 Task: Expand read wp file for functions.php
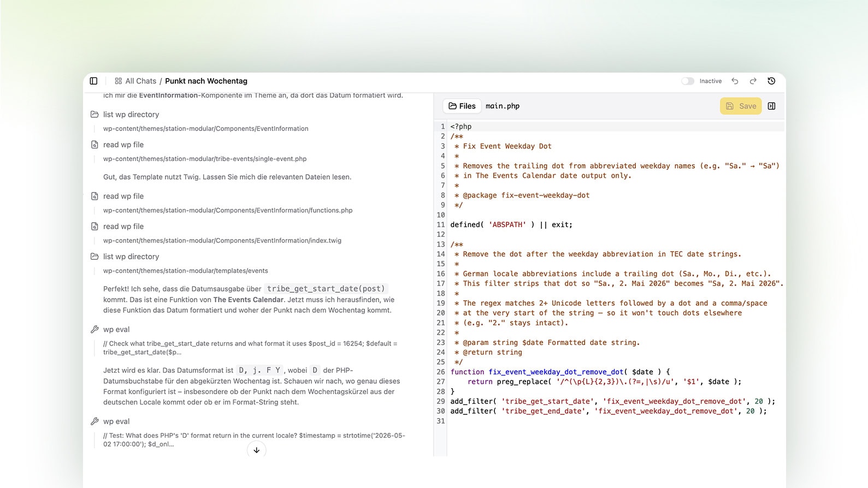point(123,196)
